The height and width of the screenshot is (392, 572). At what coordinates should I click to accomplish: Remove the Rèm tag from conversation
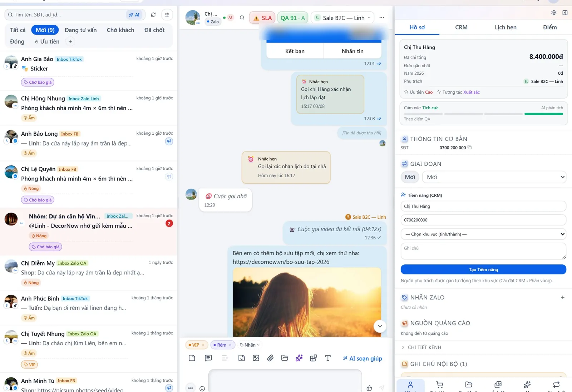tap(230, 345)
